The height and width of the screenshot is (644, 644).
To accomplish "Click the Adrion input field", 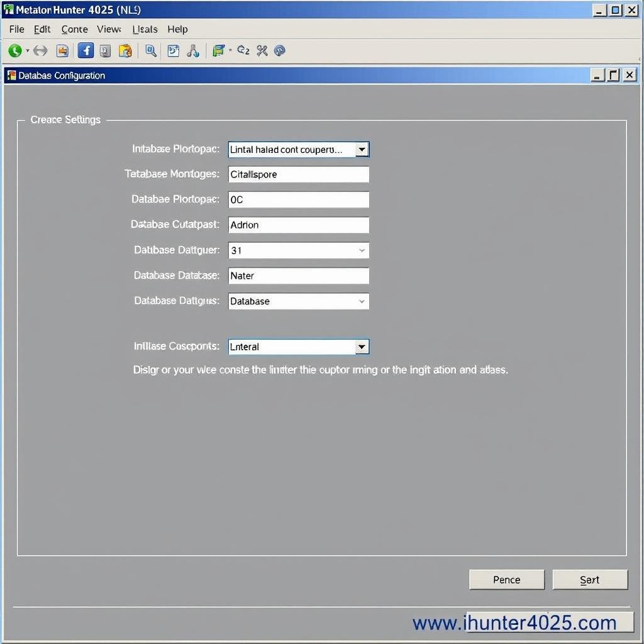I will [x=298, y=225].
